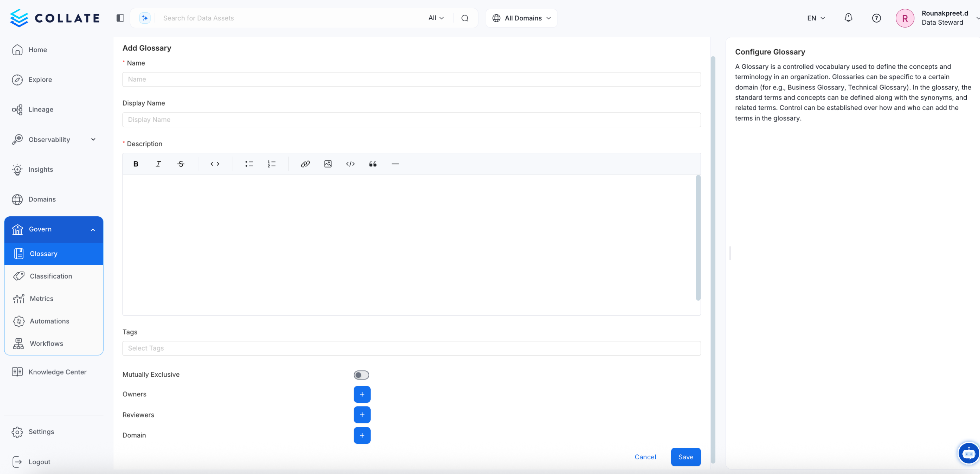
Task: Insert a blockquote in the description
Action: [x=372, y=163]
